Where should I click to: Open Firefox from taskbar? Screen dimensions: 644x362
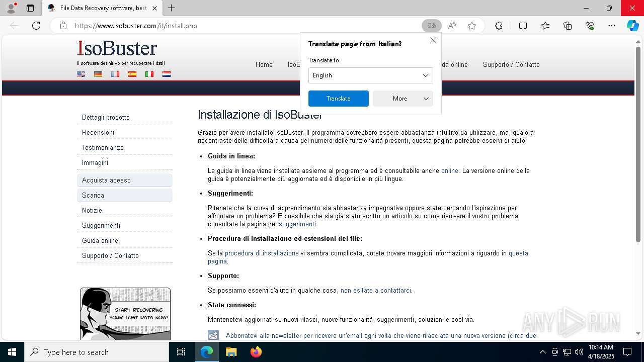coord(256,352)
